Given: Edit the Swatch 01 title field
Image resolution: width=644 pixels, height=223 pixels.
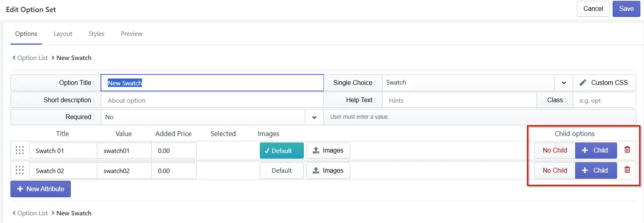Looking at the screenshot, I should [x=63, y=151].
